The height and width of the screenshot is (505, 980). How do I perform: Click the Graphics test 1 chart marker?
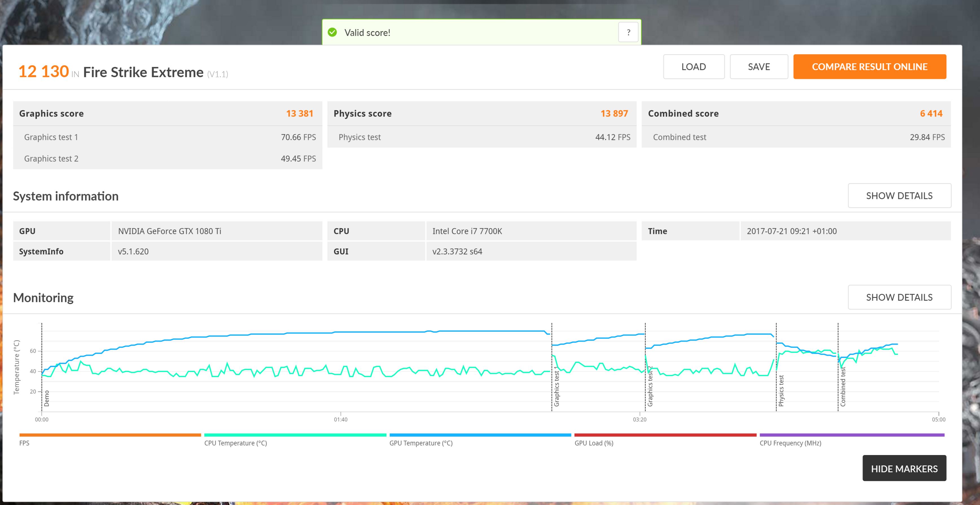556,386
